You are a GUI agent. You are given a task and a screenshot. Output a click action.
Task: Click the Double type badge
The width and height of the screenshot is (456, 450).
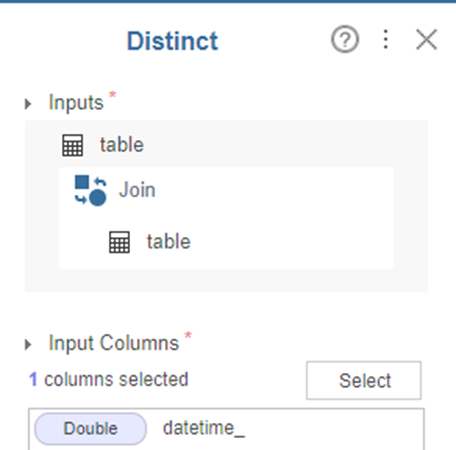[90, 429]
